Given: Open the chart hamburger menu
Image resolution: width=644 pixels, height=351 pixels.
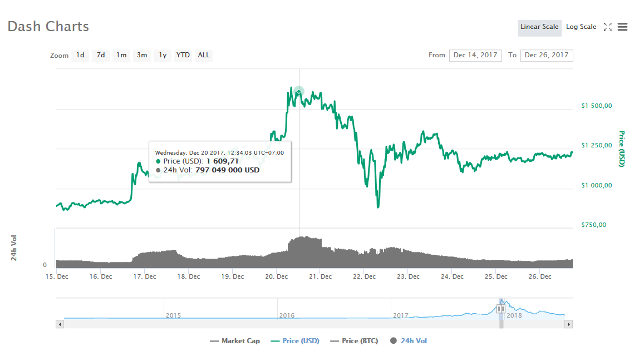Looking at the screenshot, I should [623, 27].
